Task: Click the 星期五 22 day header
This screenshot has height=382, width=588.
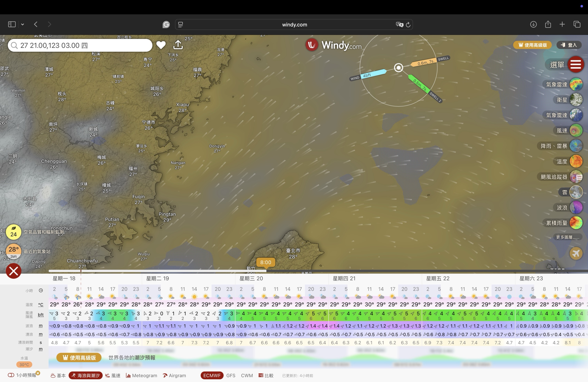Action: 437,278
